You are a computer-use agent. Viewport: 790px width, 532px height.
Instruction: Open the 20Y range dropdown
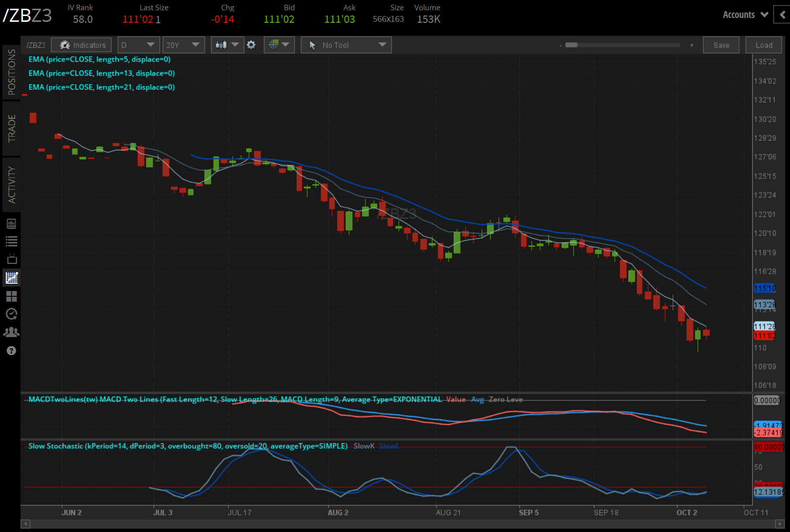tap(183, 45)
